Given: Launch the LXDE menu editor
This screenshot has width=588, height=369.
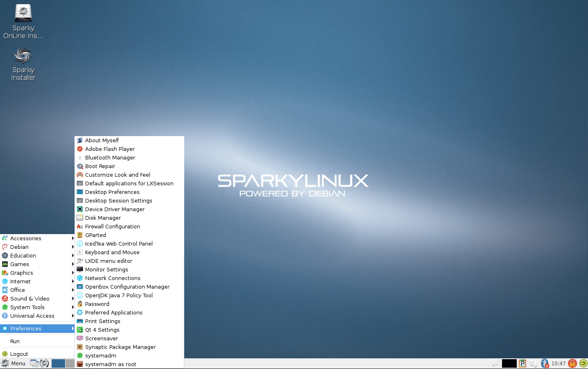Looking at the screenshot, I should [x=129, y=261].
